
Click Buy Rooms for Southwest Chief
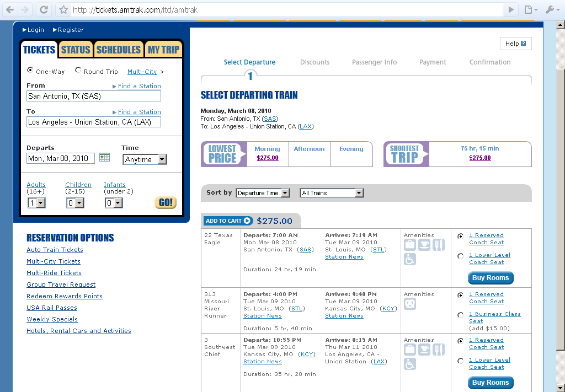pos(491,383)
